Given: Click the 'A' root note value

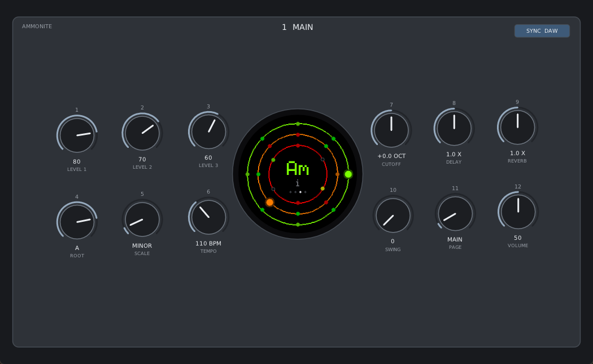Looking at the screenshot, I should 77,248.
